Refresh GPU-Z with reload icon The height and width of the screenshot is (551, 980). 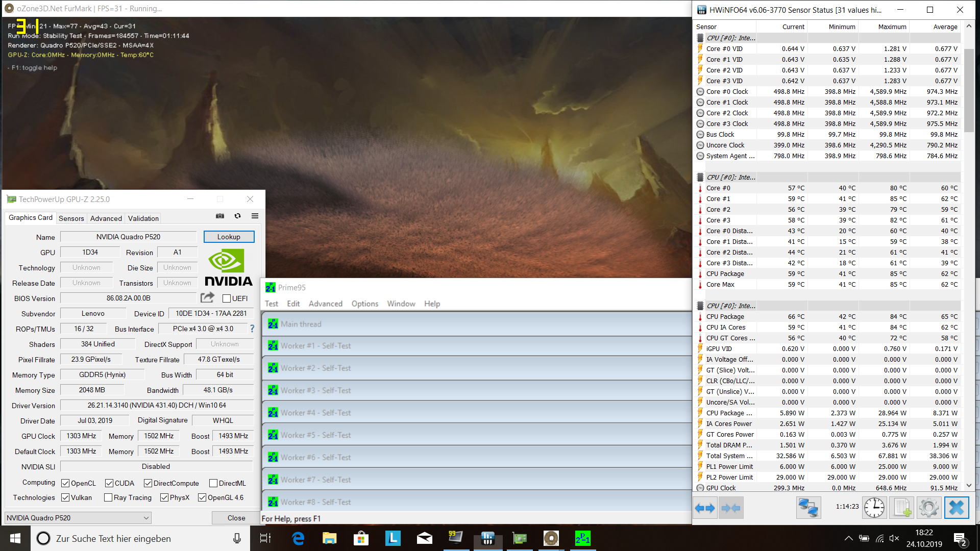(237, 216)
